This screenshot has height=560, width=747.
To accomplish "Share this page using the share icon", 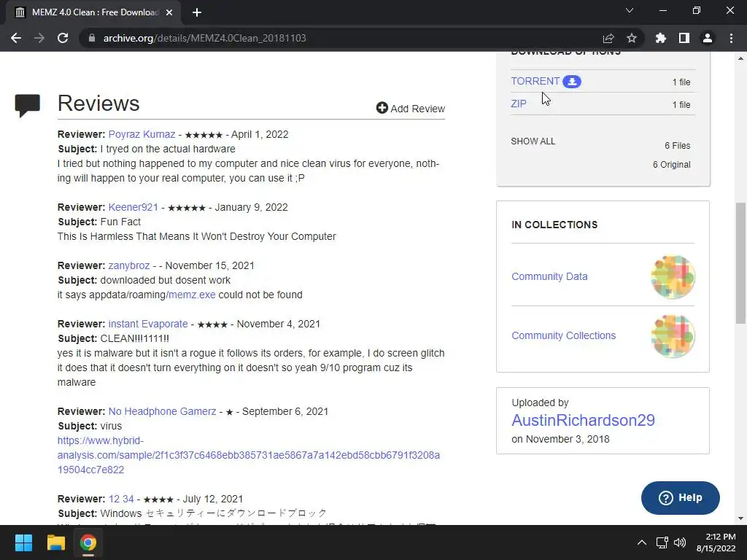I will click(x=608, y=38).
